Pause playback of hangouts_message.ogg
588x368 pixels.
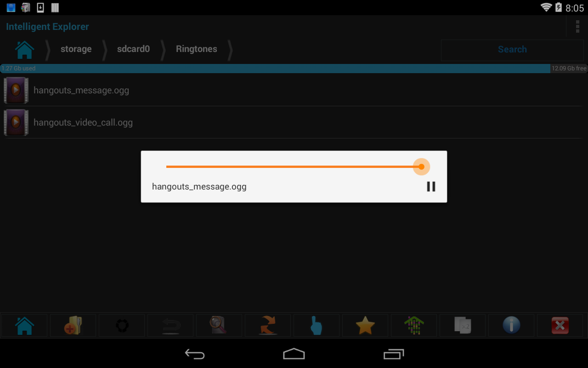point(431,186)
